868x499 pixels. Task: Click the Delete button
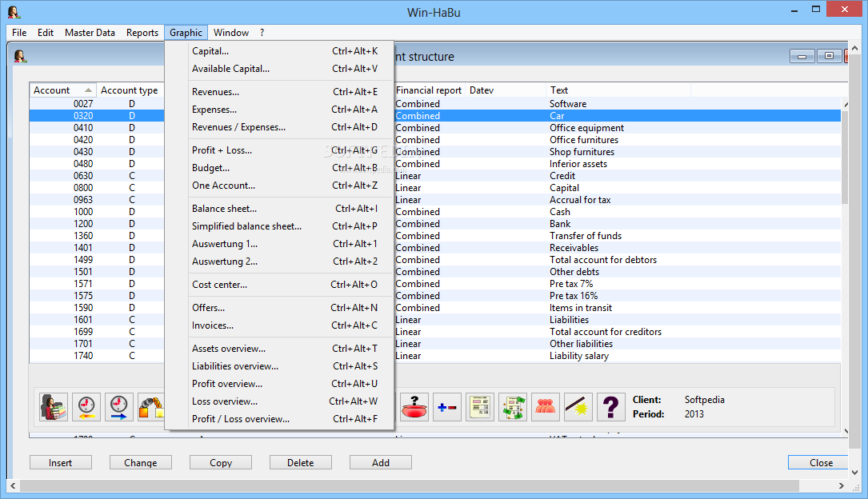coord(301,462)
